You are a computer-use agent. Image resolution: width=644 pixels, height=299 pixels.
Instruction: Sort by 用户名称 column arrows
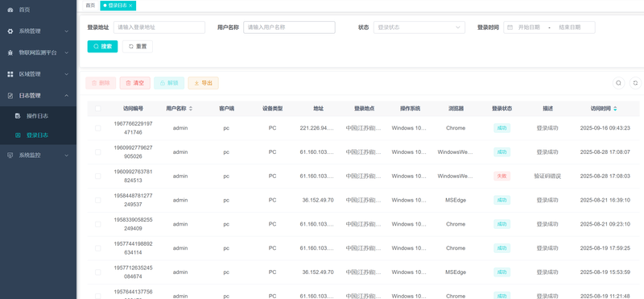pos(191,109)
